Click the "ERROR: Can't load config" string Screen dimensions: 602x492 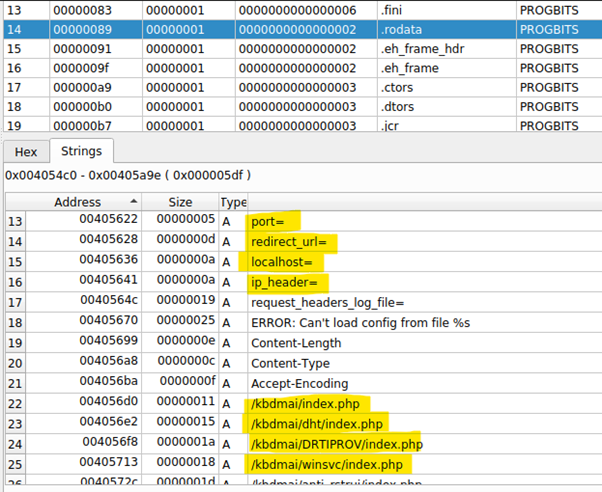pyautogui.click(x=360, y=323)
